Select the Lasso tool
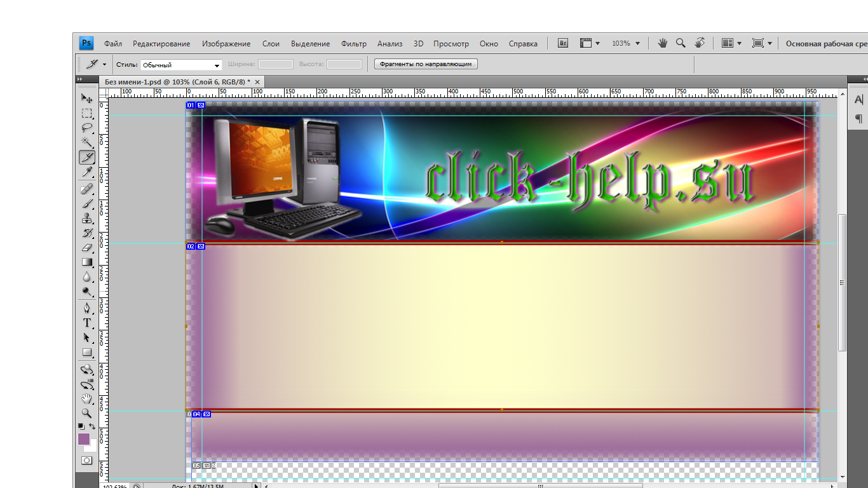868x488 pixels. (x=86, y=128)
